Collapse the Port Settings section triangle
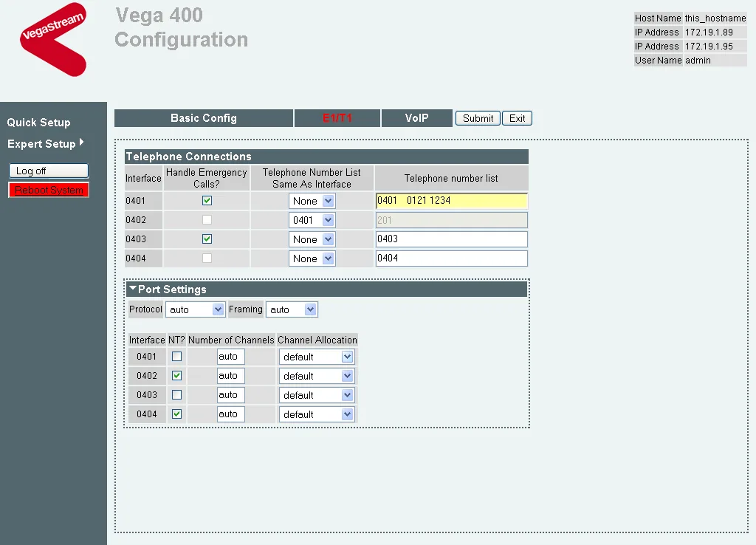The width and height of the screenshot is (756, 545). (x=133, y=287)
